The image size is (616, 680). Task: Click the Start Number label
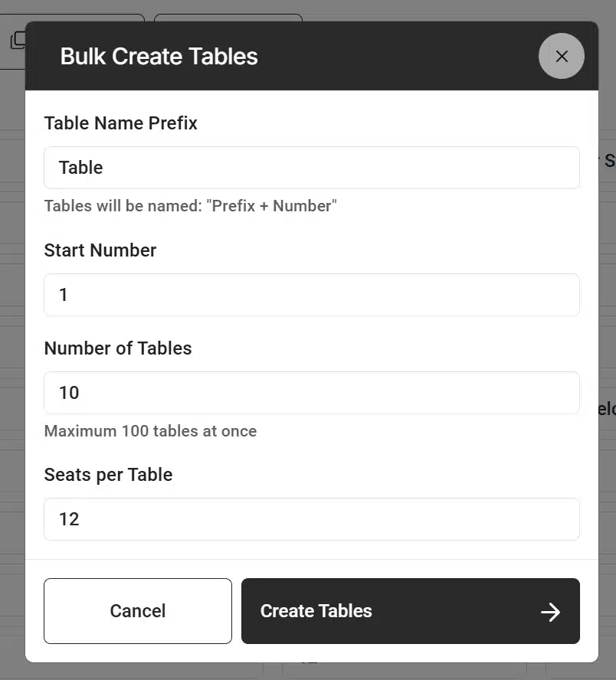point(100,250)
